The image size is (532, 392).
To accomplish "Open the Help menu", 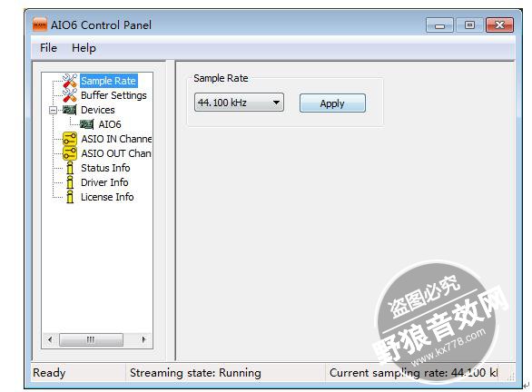I will (x=84, y=48).
